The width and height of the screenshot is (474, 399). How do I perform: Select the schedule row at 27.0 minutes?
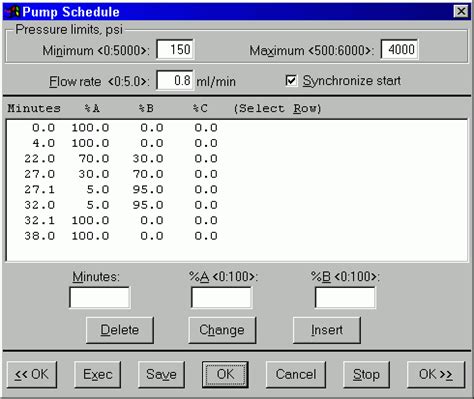[x=237, y=174]
